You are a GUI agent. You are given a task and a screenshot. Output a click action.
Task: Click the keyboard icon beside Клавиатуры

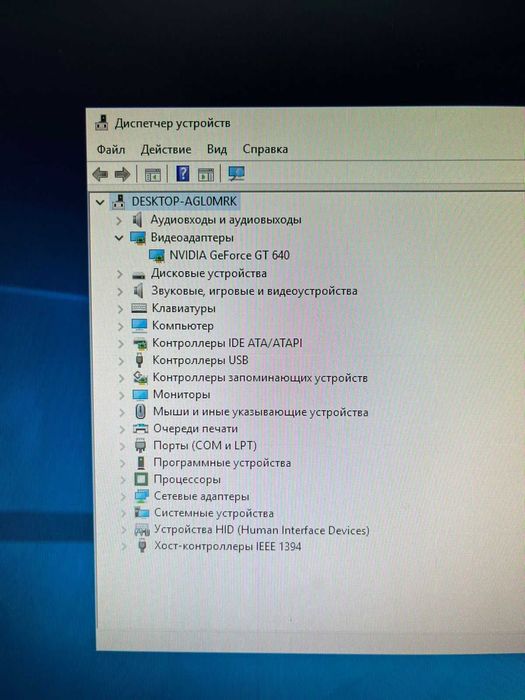click(x=139, y=308)
